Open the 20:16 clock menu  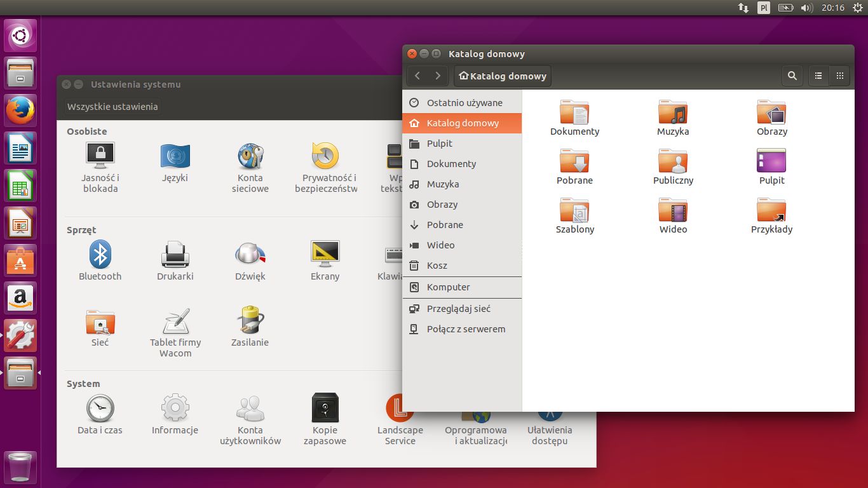(x=832, y=8)
